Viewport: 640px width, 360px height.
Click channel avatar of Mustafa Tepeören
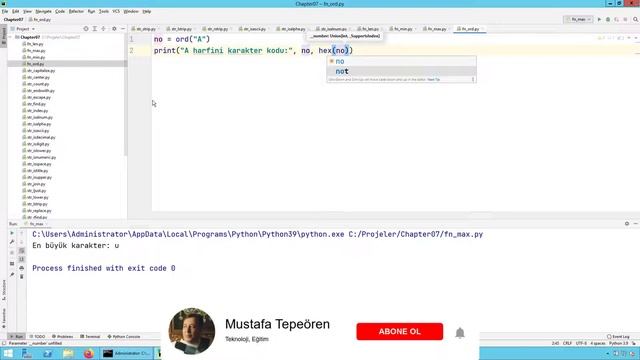pyautogui.click(x=191, y=331)
